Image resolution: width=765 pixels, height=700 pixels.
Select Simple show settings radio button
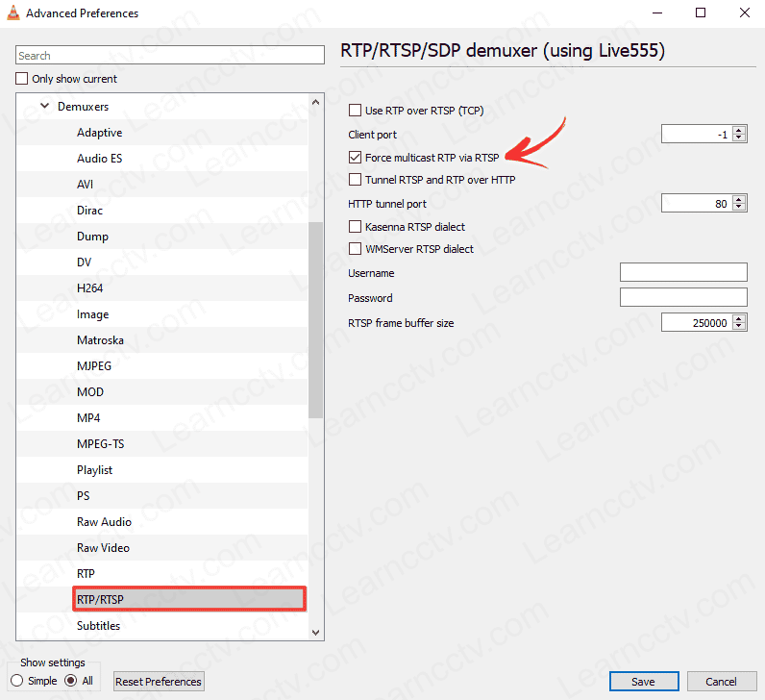pyautogui.click(x=17, y=681)
